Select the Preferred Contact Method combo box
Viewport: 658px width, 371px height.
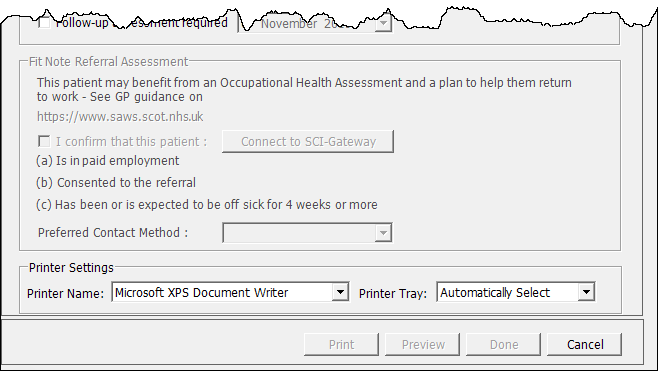pos(307,233)
